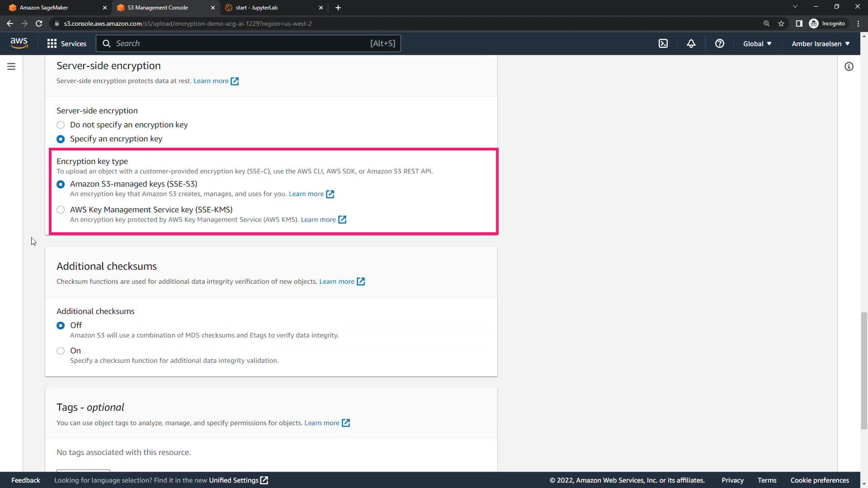Viewport: 868px width, 488px height.
Task: Click the AWS console search field
Action: (x=248, y=43)
